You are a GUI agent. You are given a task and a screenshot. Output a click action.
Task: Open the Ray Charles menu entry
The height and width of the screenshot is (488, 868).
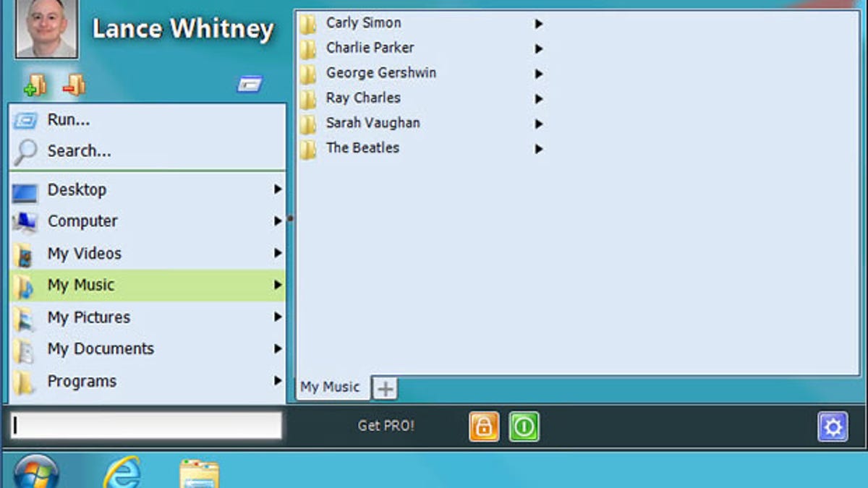(x=362, y=98)
